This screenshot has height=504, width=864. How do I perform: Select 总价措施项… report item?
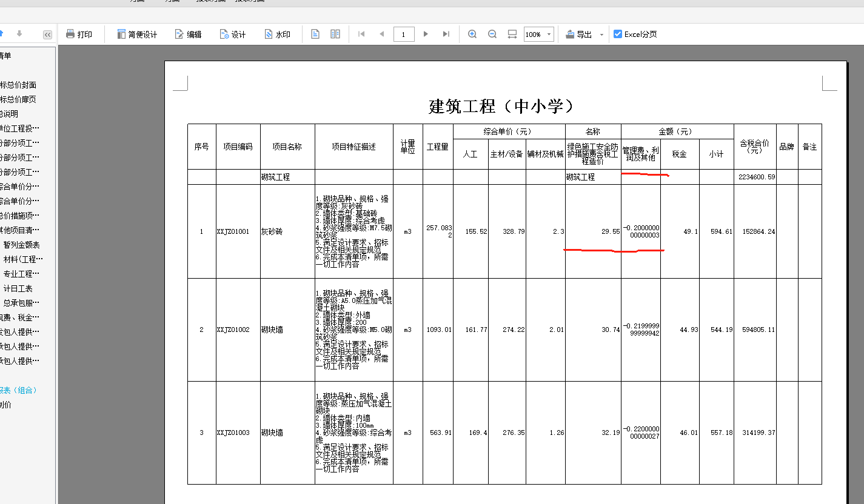tap(20, 216)
